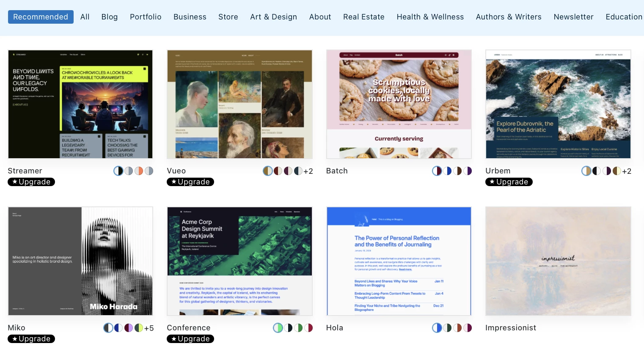Select the Recommended filter tab

pyautogui.click(x=41, y=17)
